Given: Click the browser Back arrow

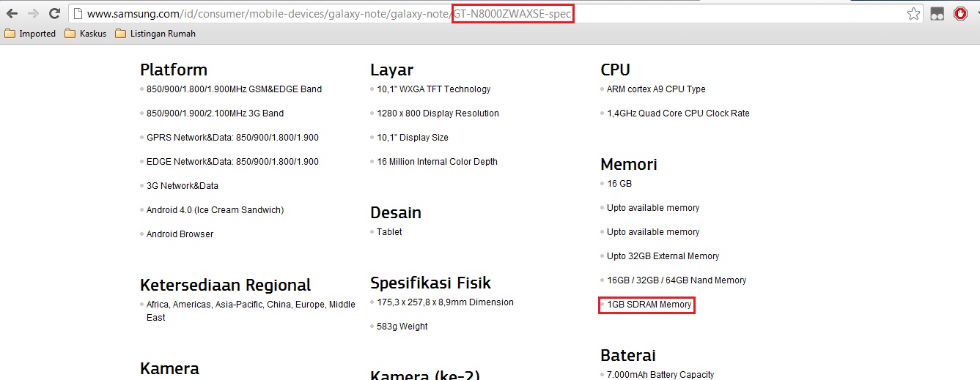Looking at the screenshot, I should point(12,13).
